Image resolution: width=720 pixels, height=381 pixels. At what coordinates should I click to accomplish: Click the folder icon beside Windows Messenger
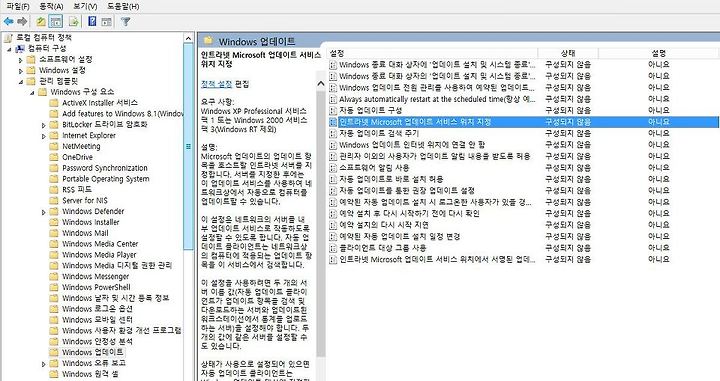(x=54, y=276)
